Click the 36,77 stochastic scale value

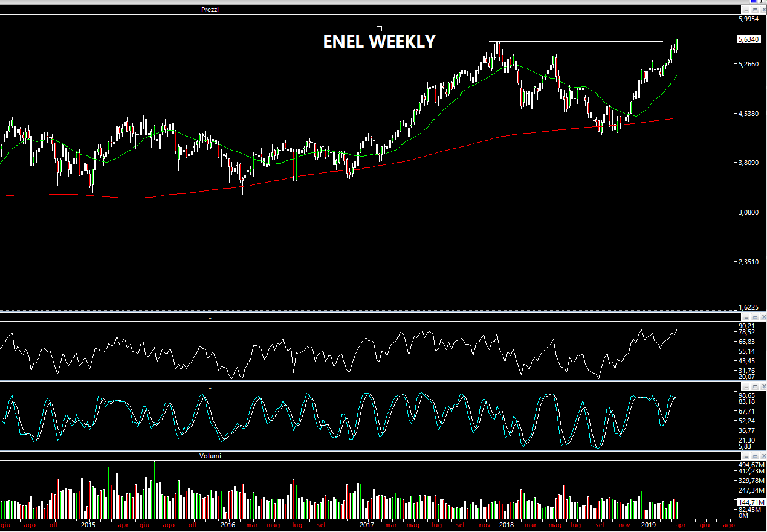[746, 430]
